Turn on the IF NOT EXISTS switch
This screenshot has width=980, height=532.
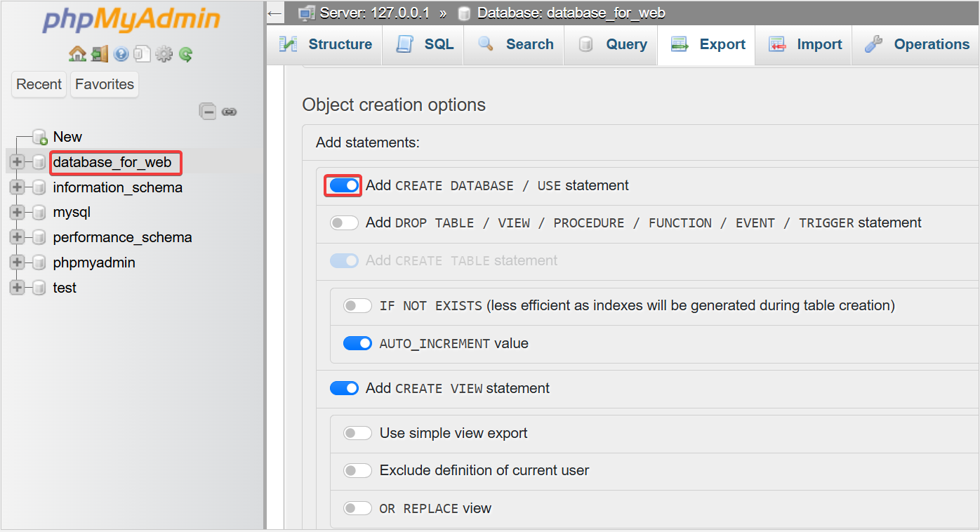[357, 306]
